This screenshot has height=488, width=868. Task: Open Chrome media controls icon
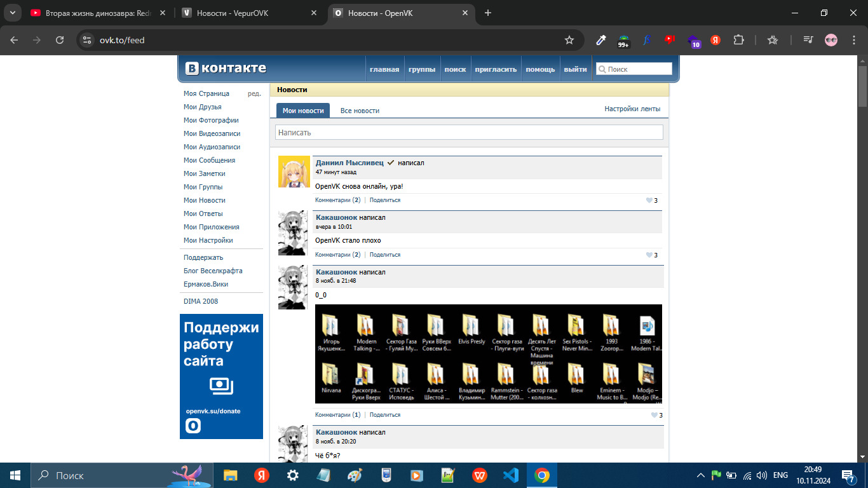(x=808, y=40)
